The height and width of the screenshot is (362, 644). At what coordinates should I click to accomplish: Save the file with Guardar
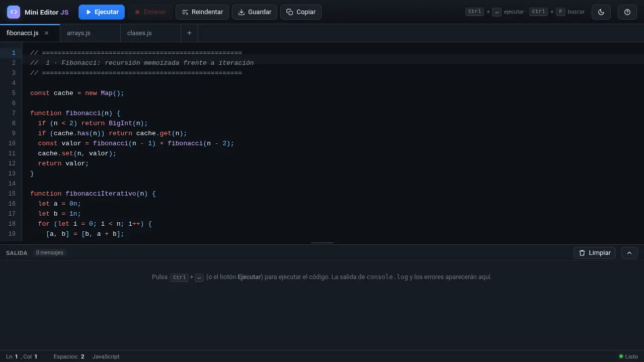[255, 12]
